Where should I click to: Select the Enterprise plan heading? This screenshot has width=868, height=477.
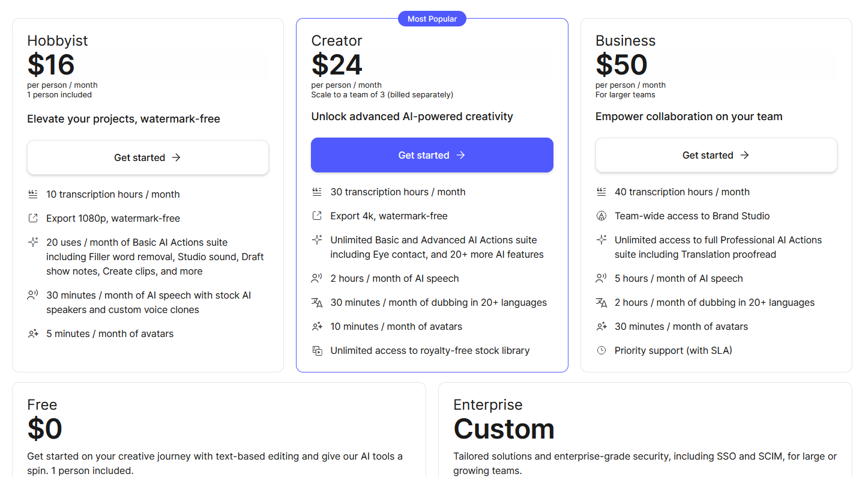click(x=488, y=404)
